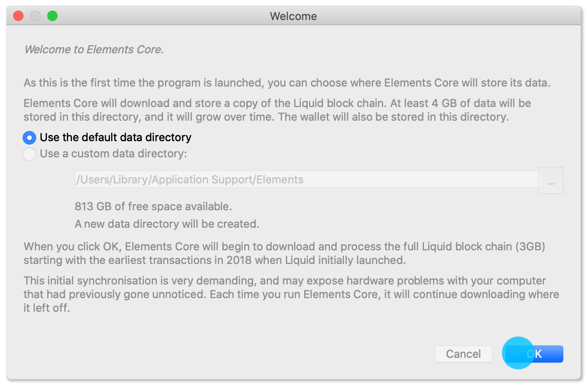Click the empty area left of the Cancel button
The width and height of the screenshot is (588, 386).
coord(256,354)
